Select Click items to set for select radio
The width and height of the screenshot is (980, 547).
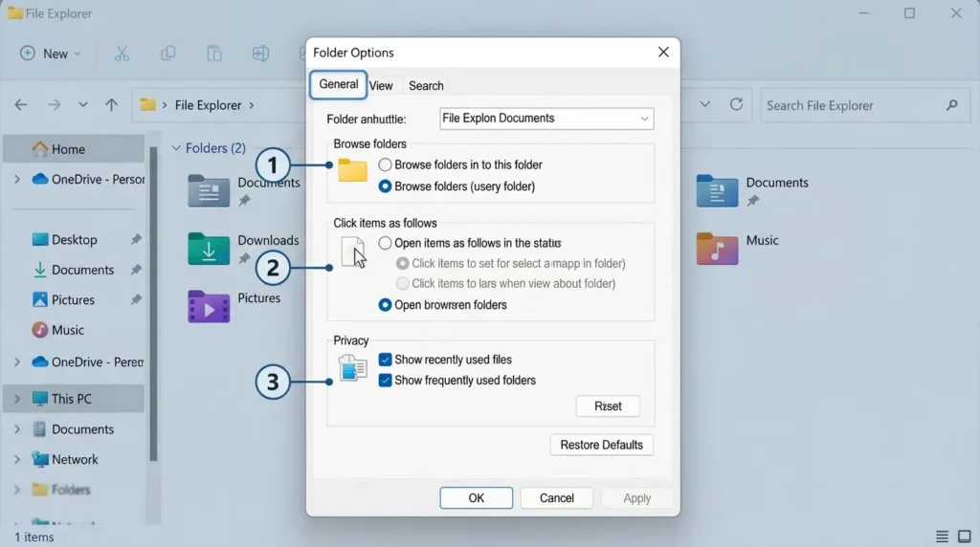[403, 264]
